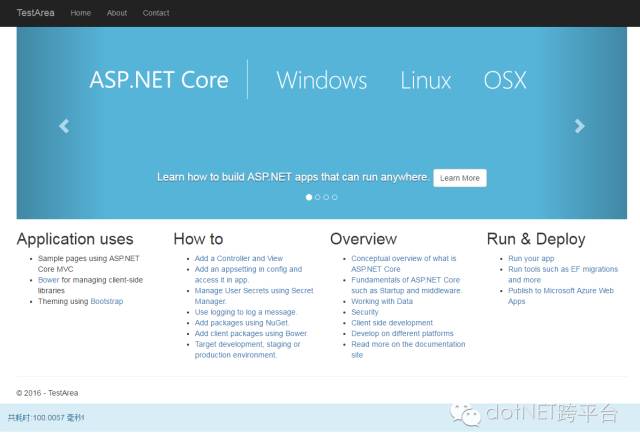
Task: Click the 'Run & Deploy' heading
Action: [536, 239]
